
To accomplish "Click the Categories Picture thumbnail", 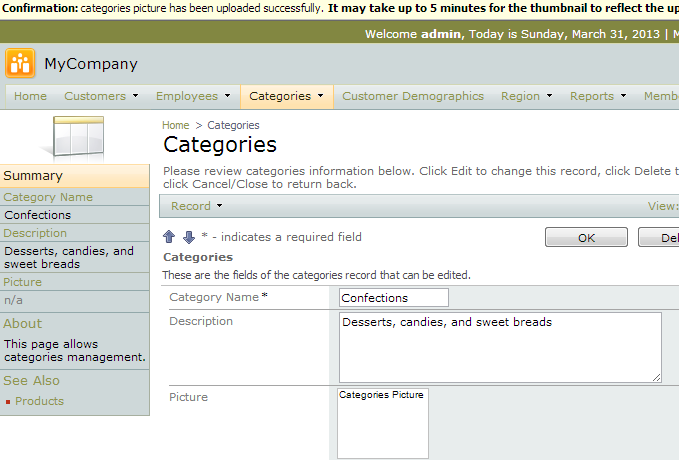I will tap(382, 422).
